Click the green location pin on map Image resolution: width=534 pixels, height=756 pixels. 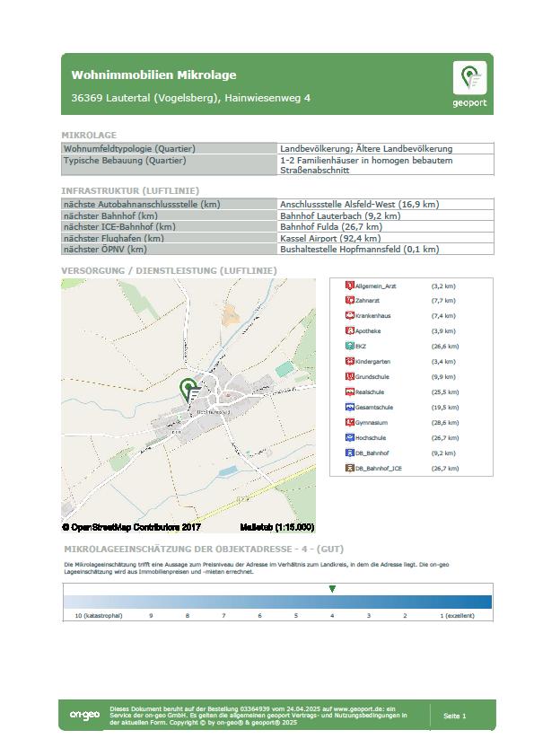pyautogui.click(x=190, y=391)
